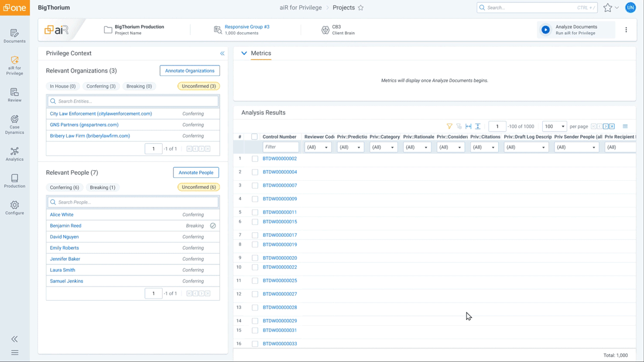Open the Review sidebar icon
Image resolution: width=644 pixels, height=362 pixels.
pyautogui.click(x=14, y=95)
